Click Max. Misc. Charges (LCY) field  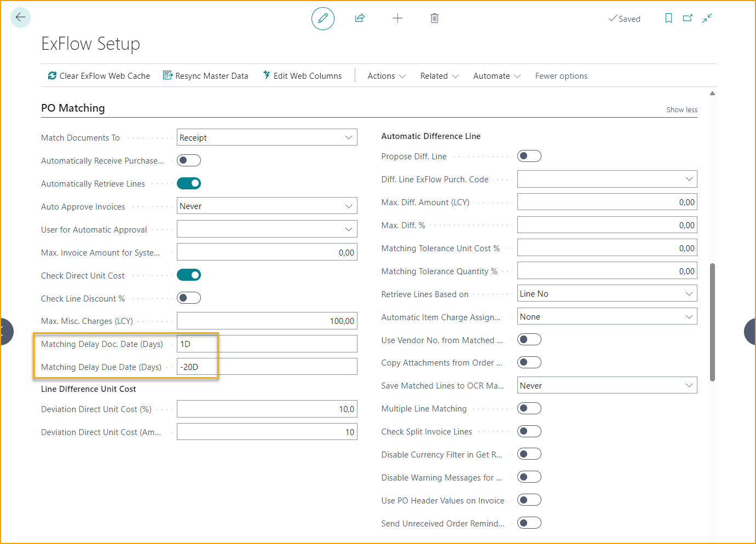pyautogui.click(x=267, y=321)
